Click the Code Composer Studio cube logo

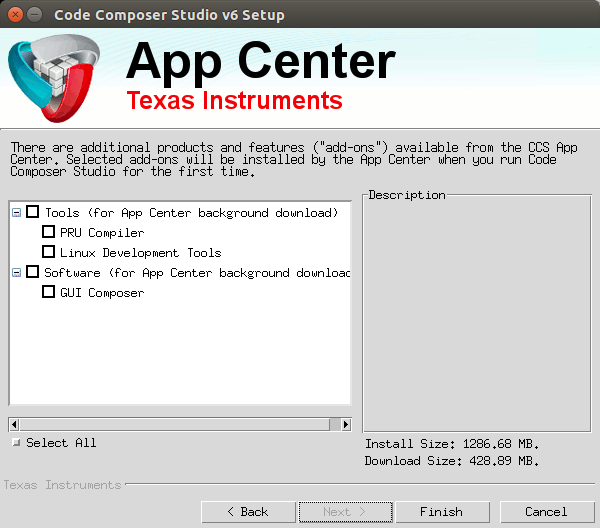tap(54, 78)
